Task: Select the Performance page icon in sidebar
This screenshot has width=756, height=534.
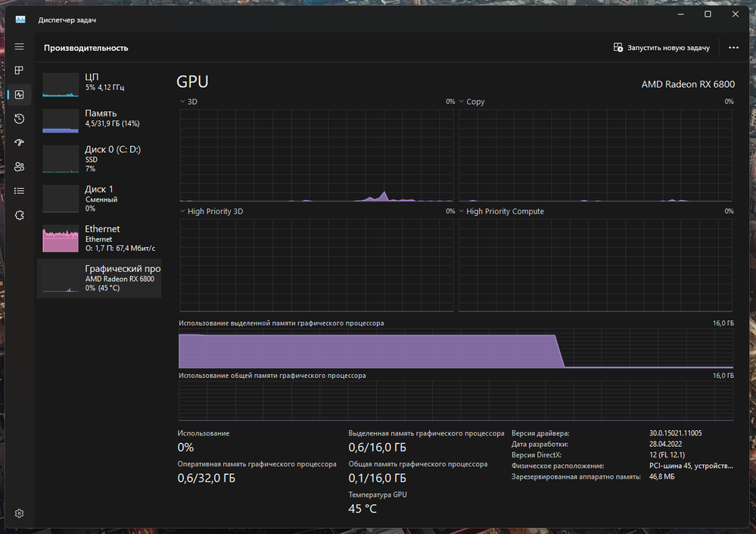Action: click(19, 95)
